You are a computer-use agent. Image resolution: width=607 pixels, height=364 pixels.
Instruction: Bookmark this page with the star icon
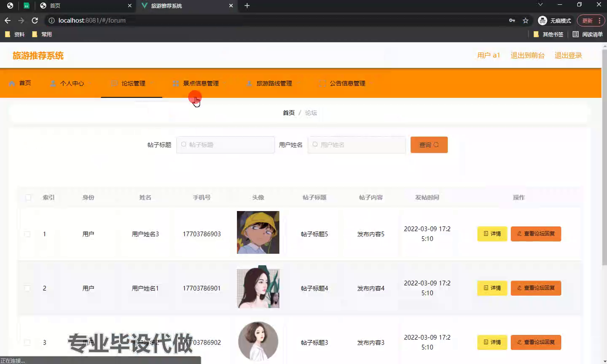tap(526, 20)
